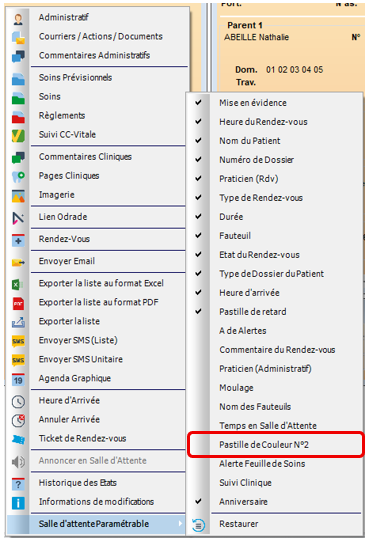Click the Agenda Graphique calendar icon
371x545 pixels.
pos(18,380)
